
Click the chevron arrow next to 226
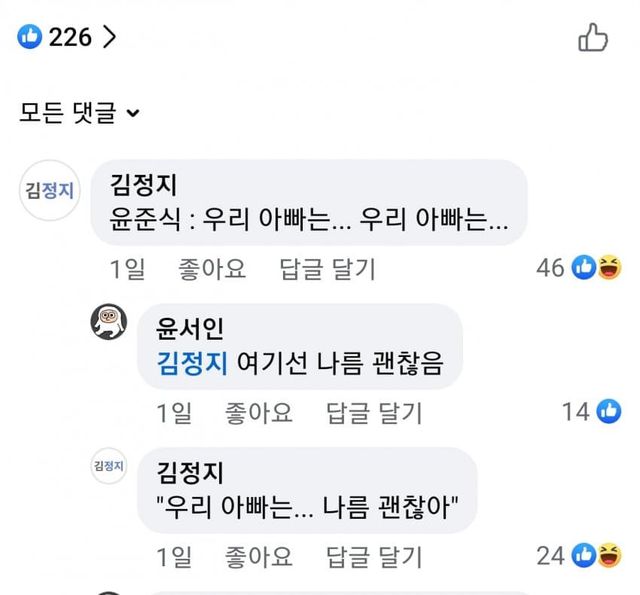pos(110,38)
